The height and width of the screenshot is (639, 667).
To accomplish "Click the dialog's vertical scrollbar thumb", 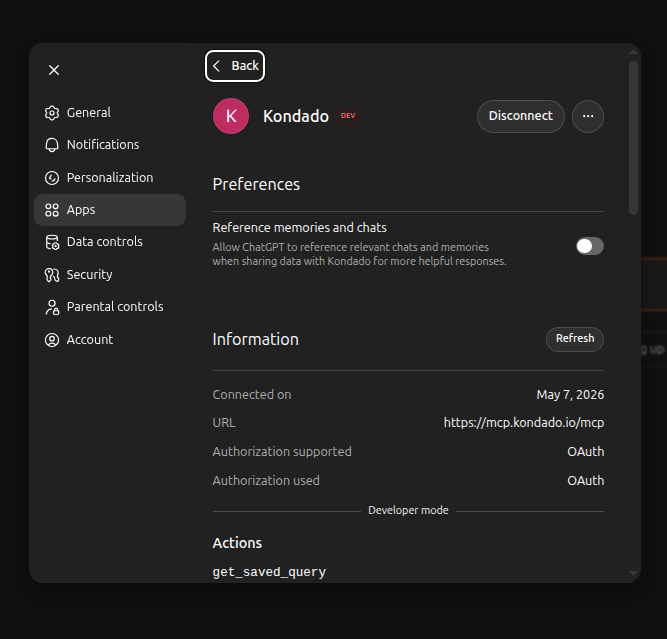I will (633, 138).
